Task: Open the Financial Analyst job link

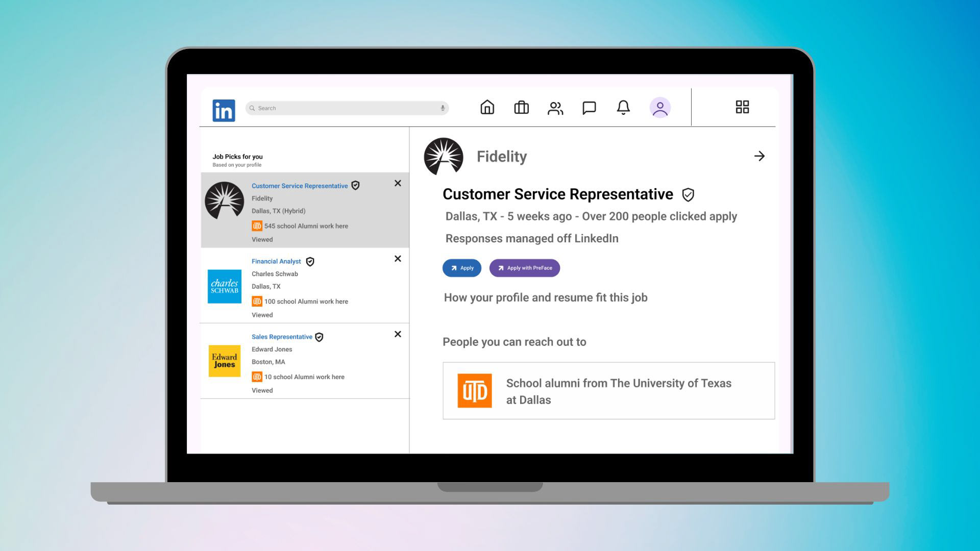Action: click(x=276, y=261)
